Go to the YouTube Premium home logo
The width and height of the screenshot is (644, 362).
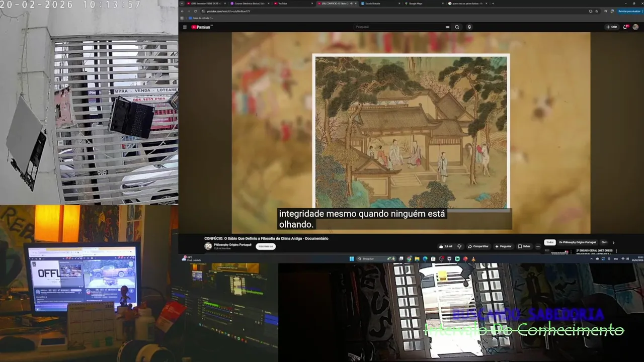tap(201, 27)
